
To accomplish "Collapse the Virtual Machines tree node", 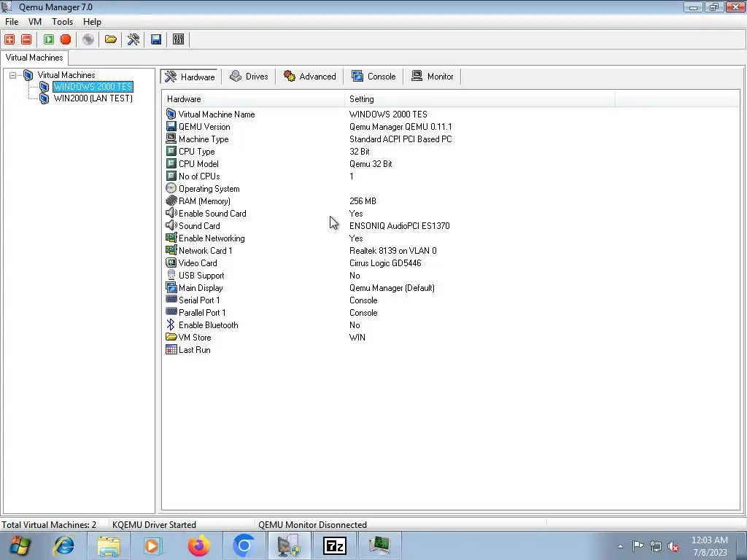I will [13, 75].
